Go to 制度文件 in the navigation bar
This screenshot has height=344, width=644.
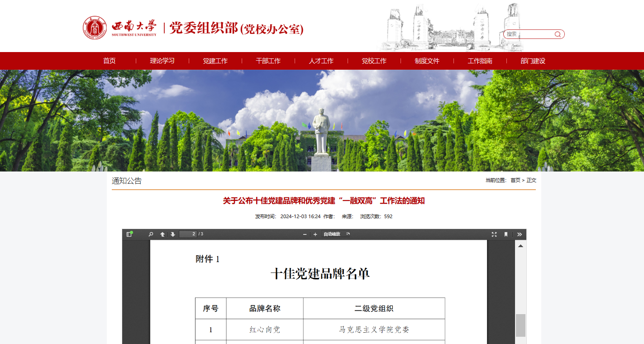[x=427, y=61]
